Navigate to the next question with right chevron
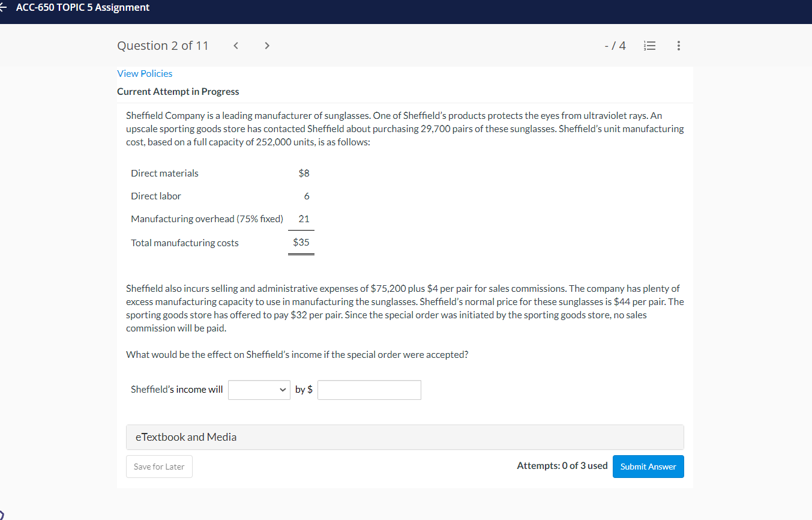This screenshot has height=520, width=812. click(x=266, y=45)
